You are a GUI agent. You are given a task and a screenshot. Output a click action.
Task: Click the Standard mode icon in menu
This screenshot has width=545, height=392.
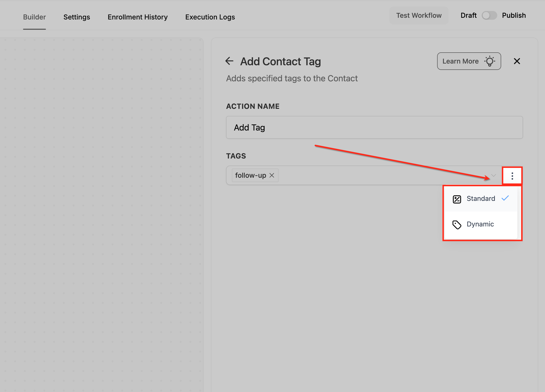pos(457,199)
